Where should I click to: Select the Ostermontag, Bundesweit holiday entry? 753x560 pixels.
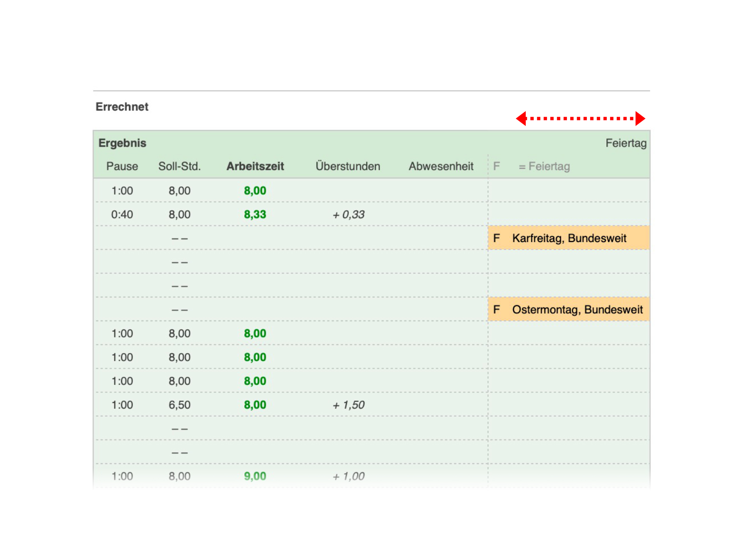[x=577, y=309]
